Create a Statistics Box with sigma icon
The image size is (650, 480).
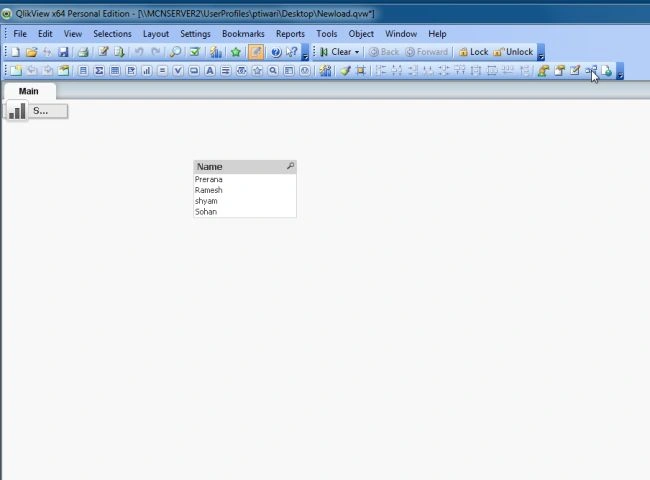[x=99, y=71]
